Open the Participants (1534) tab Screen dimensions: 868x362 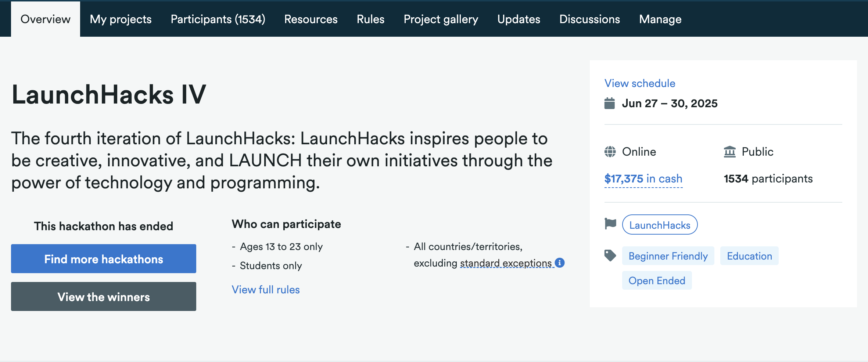(x=218, y=19)
